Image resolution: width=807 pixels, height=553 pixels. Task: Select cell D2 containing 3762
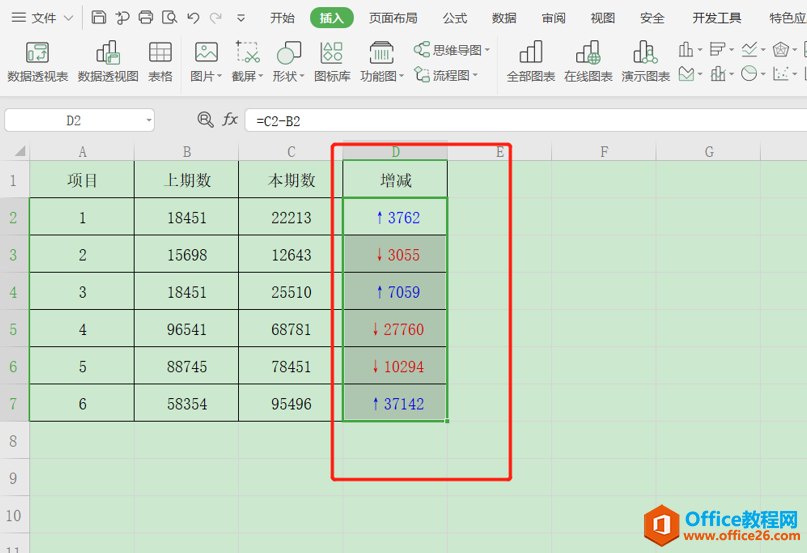click(395, 217)
